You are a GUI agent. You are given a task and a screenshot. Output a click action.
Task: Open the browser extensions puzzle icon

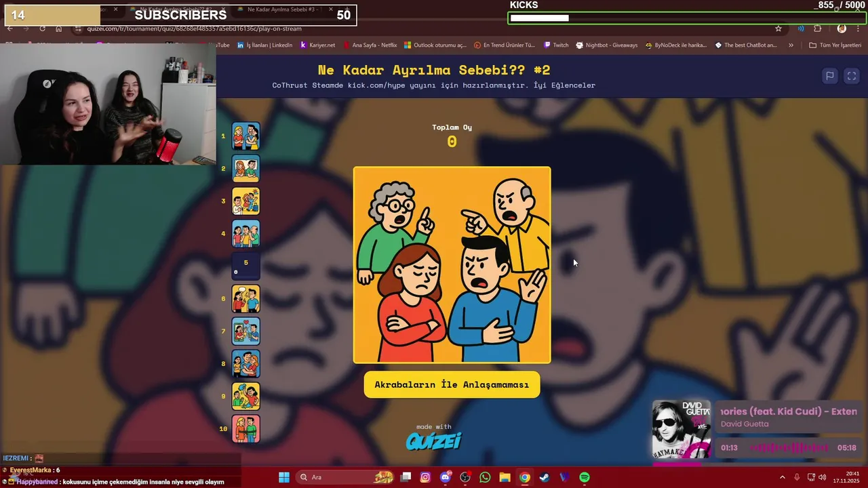tap(817, 28)
